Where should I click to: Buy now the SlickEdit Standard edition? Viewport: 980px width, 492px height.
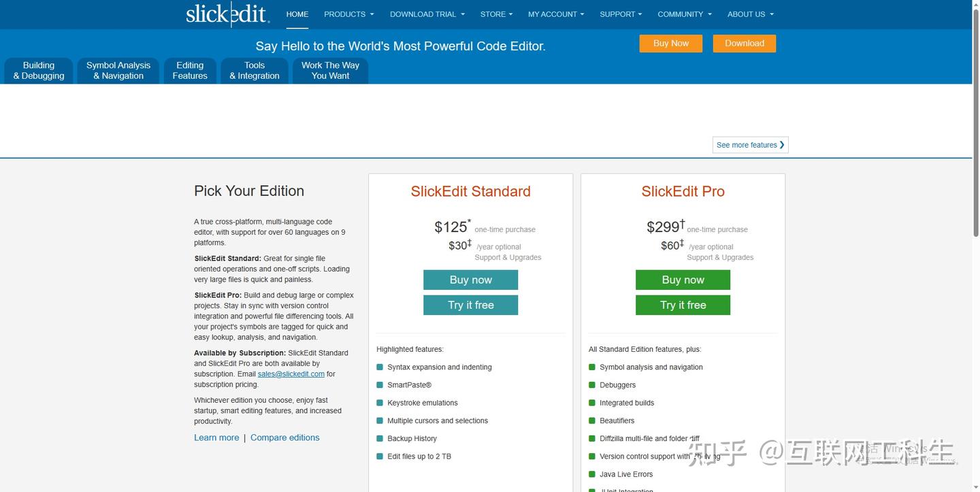[x=470, y=280]
